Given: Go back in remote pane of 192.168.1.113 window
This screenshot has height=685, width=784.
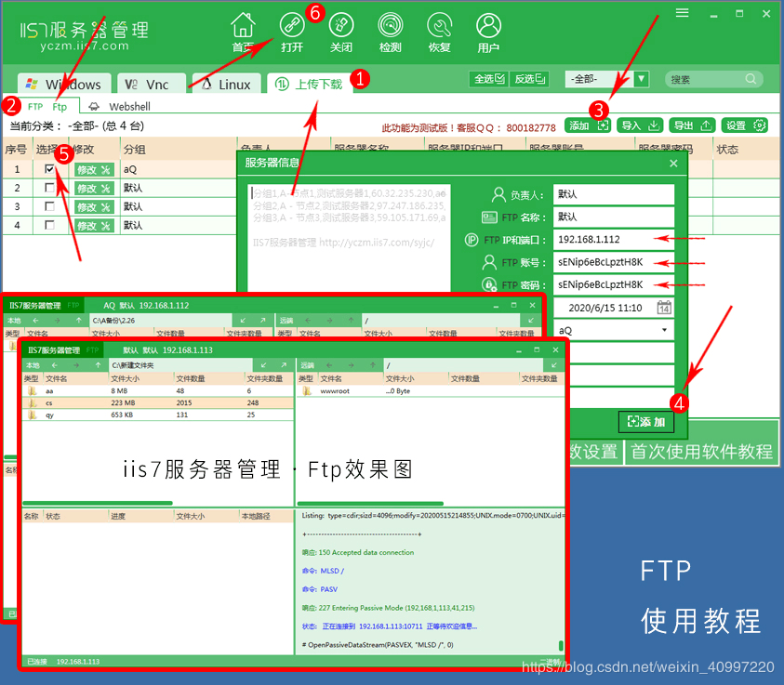Looking at the screenshot, I should pos(329,365).
